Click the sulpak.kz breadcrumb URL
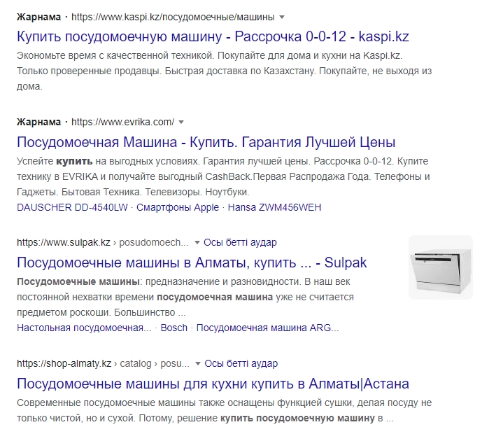Screen dimensions: 496x448 pos(102,243)
